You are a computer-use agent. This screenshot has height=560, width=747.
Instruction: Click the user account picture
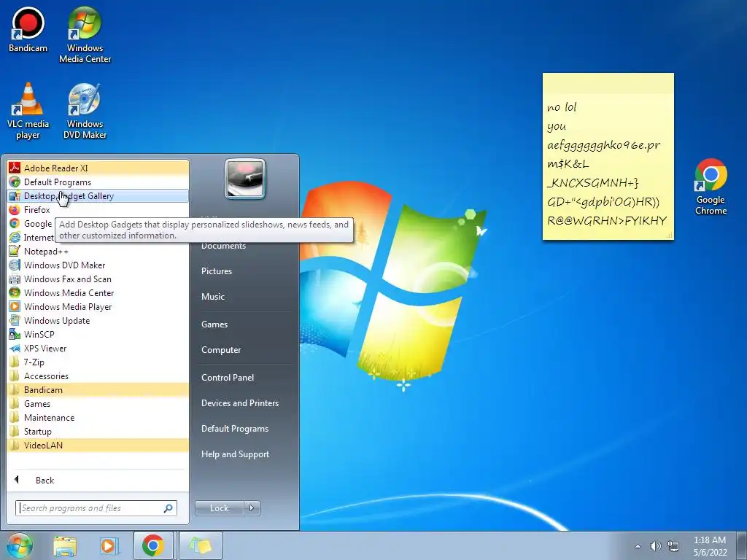[245, 179]
